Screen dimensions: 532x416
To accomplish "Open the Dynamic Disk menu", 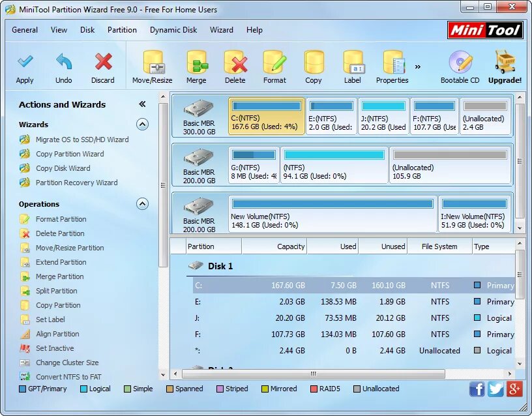I will 173,30.
